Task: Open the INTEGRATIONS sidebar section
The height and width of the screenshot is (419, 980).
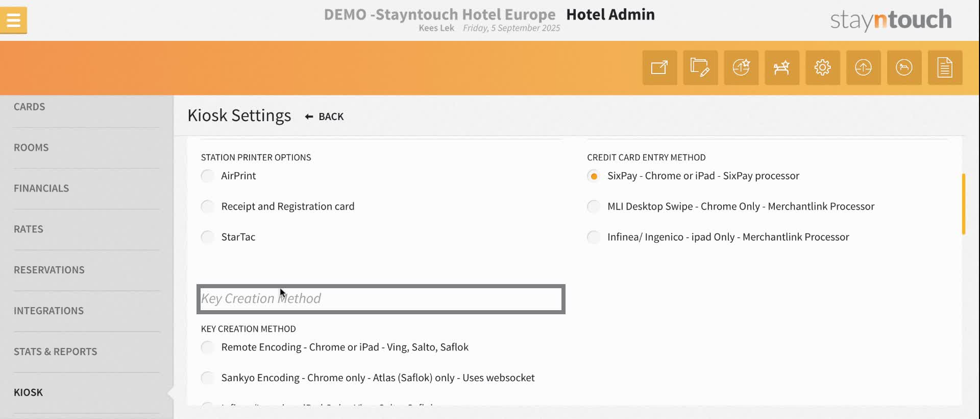Action: pyautogui.click(x=48, y=311)
